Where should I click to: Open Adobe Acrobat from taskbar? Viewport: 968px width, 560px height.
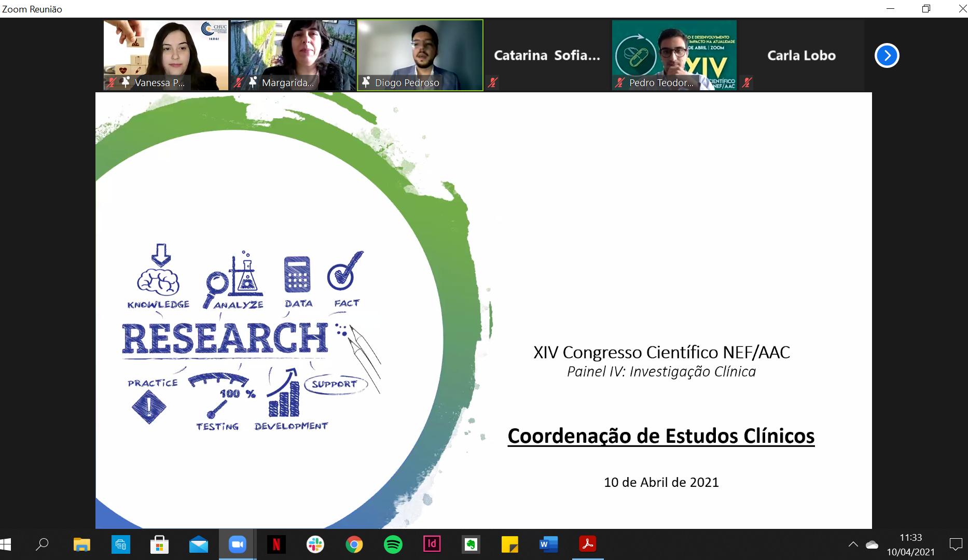587,544
